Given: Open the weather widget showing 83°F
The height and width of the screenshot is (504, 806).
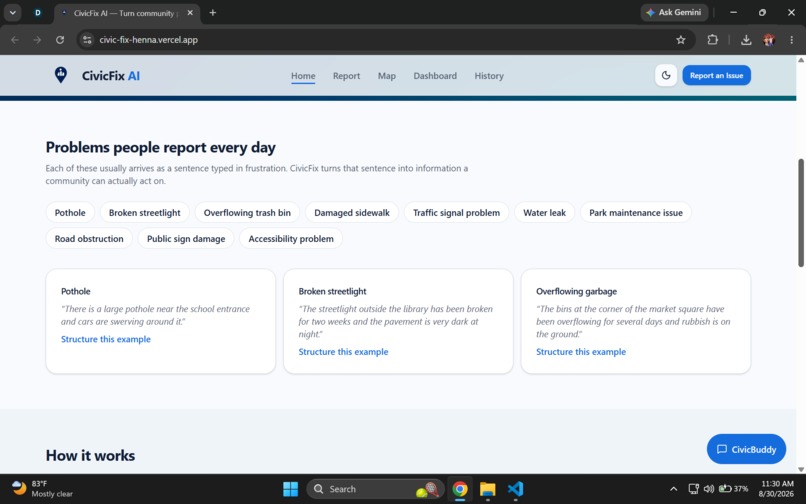Looking at the screenshot, I should (42, 489).
